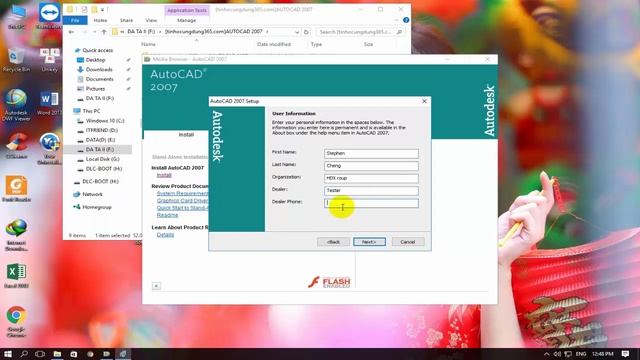This screenshot has width=640, height=360.
Task: Click the First Name field
Action: [x=371, y=153]
